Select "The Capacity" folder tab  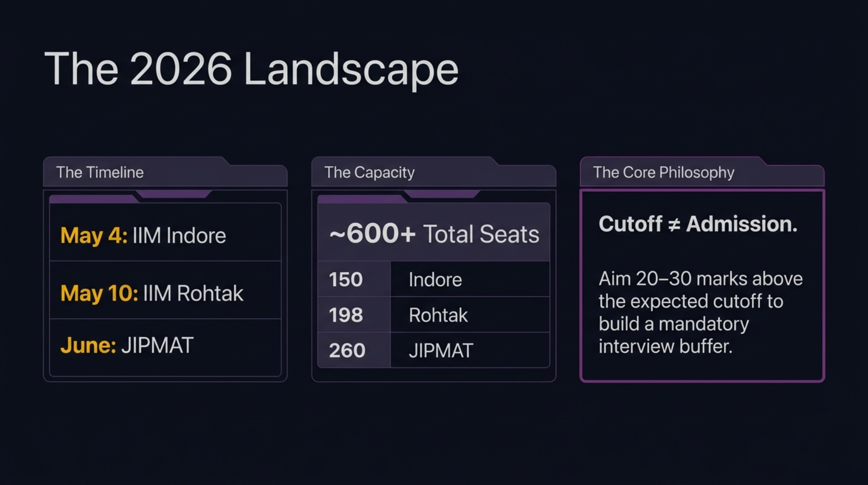pyautogui.click(x=369, y=172)
